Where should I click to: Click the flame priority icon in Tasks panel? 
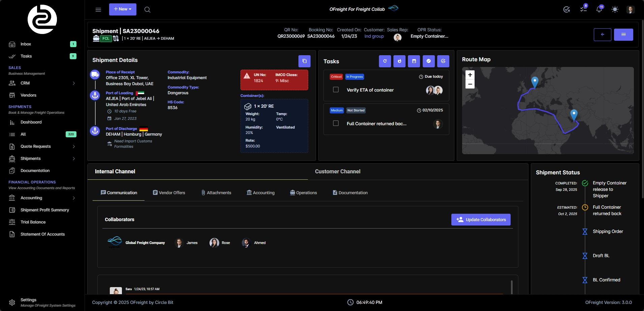click(399, 61)
